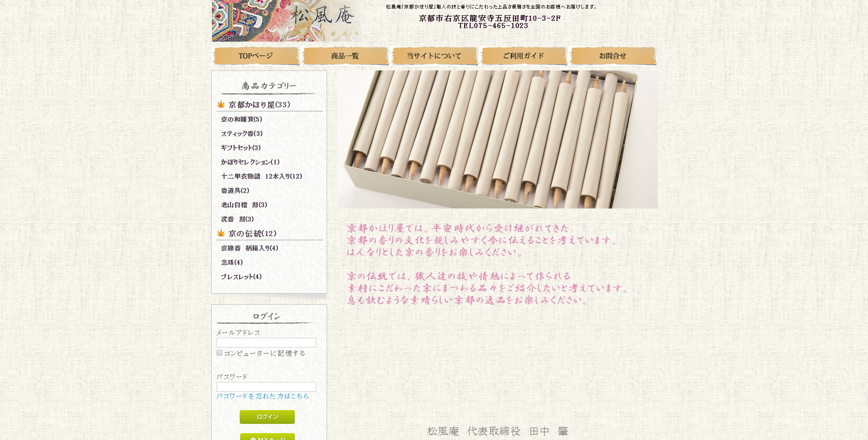
Task: Open the TOPページ navigation tab
Action: (256, 56)
